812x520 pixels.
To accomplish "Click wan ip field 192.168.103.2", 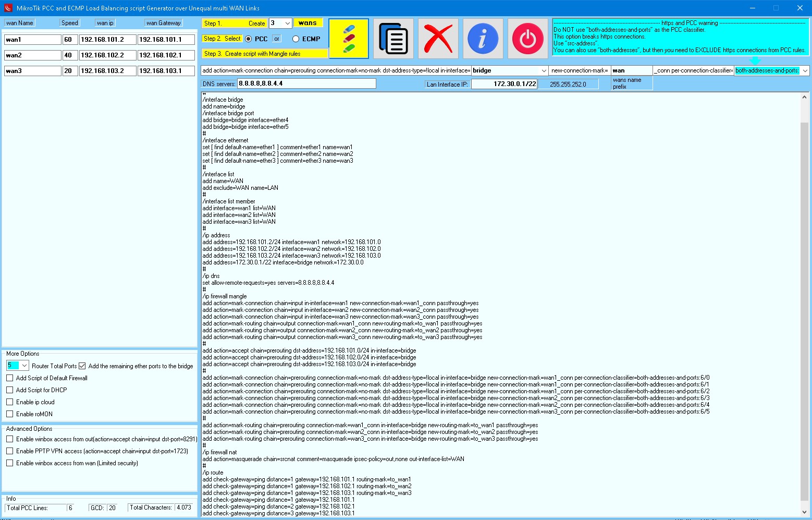I will 107,71.
